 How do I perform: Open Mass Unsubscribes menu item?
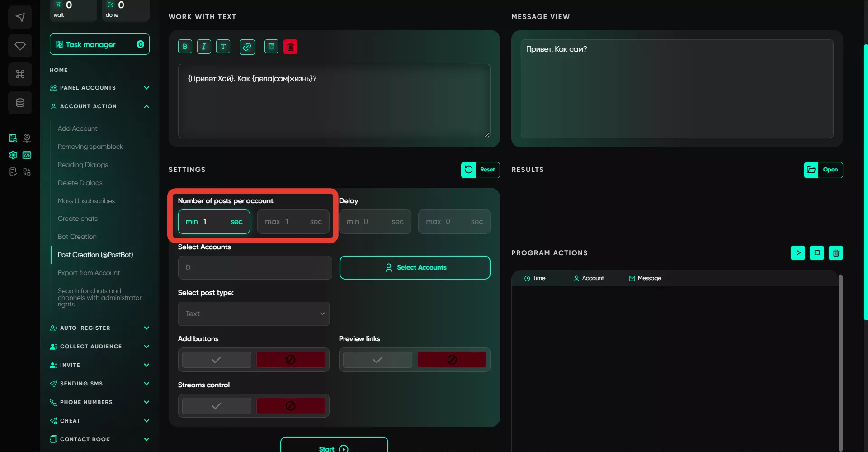coord(86,201)
